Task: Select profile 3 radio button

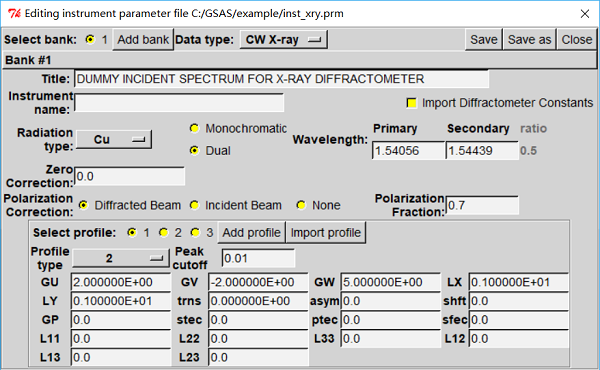Action: click(x=195, y=233)
